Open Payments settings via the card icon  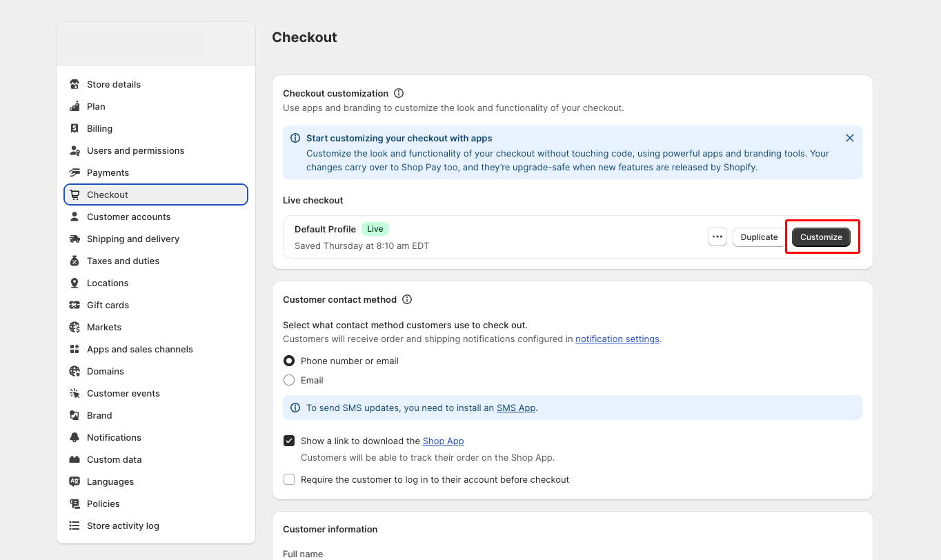(75, 172)
